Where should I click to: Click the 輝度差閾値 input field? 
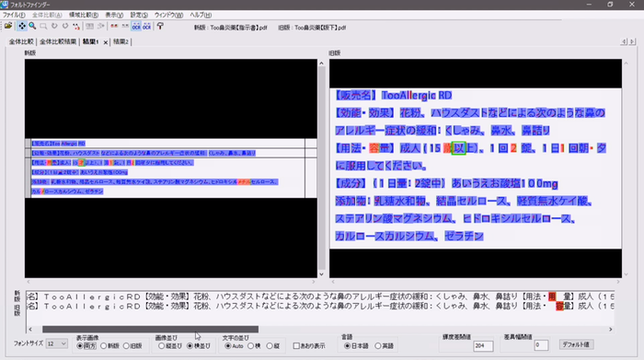pyautogui.click(x=483, y=346)
